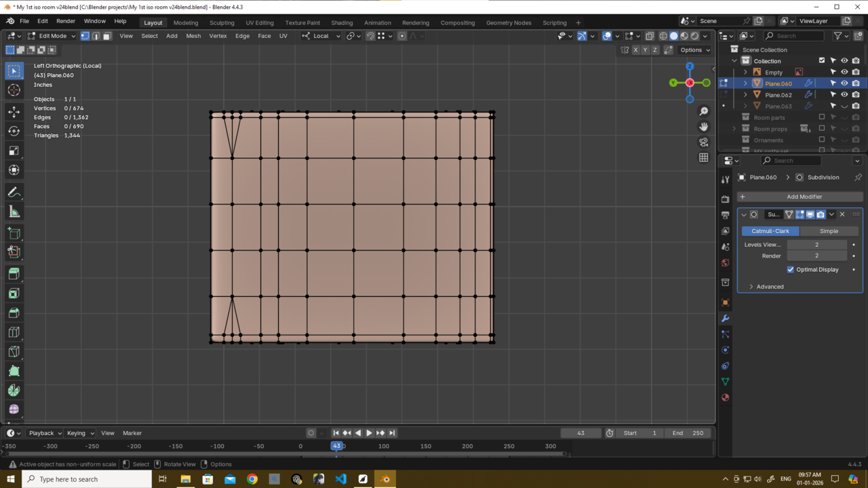Image resolution: width=868 pixels, height=488 pixels.
Task: Select the Move tool in toolbar
Action: coord(14,111)
